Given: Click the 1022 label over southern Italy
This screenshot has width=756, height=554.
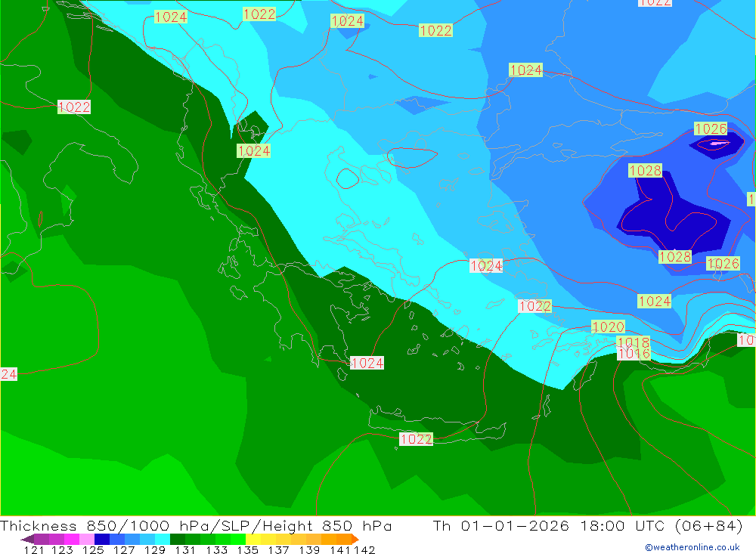Looking at the screenshot, I should (74, 107).
